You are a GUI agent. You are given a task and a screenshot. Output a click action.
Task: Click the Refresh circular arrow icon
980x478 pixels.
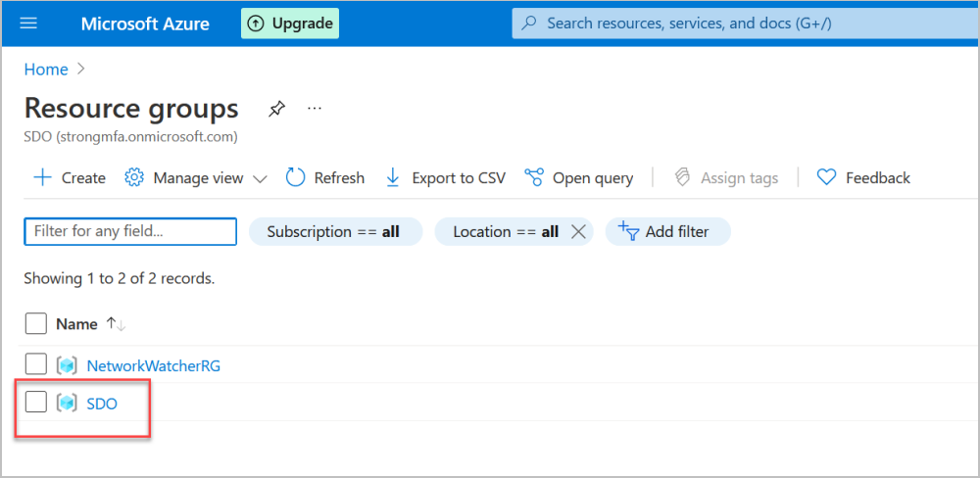tap(295, 177)
